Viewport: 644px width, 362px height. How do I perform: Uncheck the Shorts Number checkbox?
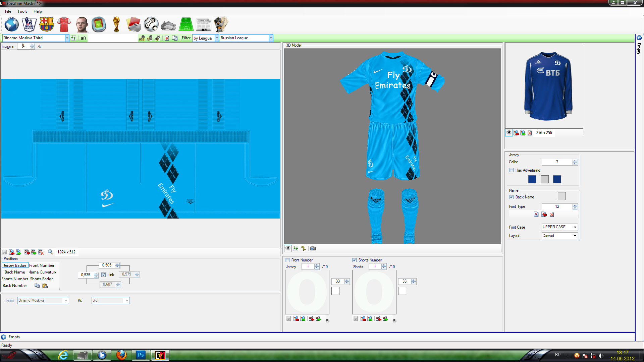355,260
